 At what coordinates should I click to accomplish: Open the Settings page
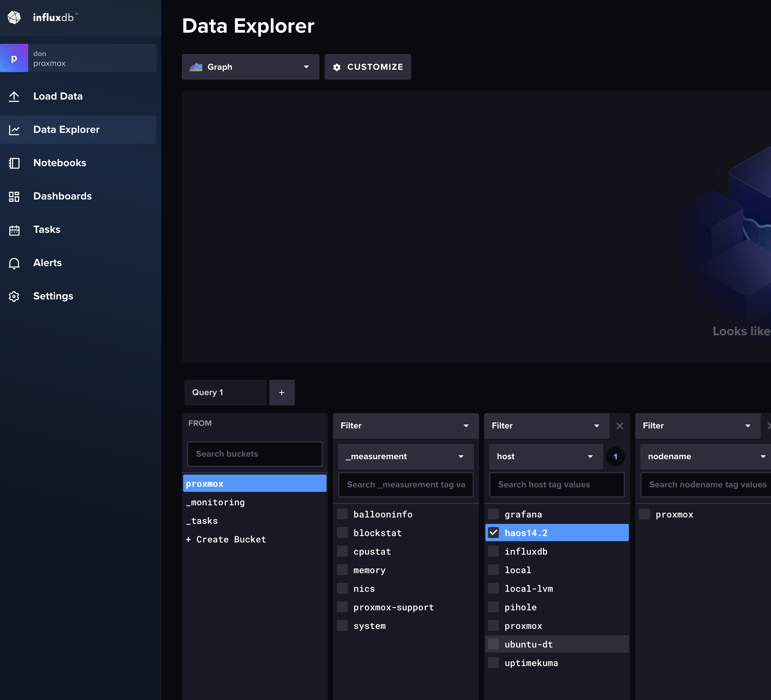point(78,296)
